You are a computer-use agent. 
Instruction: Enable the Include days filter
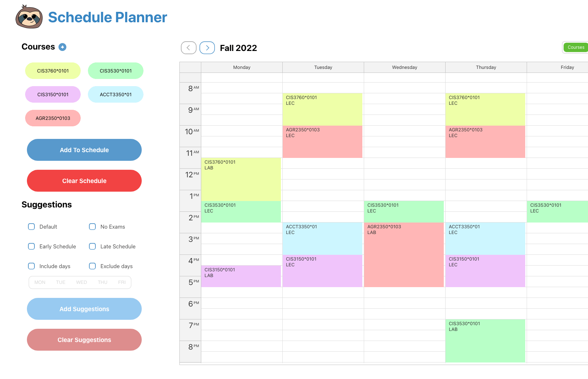click(x=31, y=266)
